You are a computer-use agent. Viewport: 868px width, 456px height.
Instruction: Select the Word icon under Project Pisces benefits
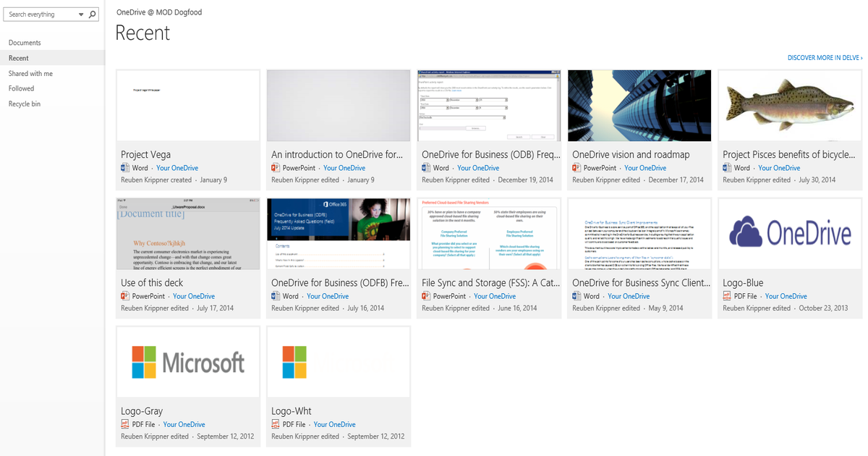tap(728, 167)
